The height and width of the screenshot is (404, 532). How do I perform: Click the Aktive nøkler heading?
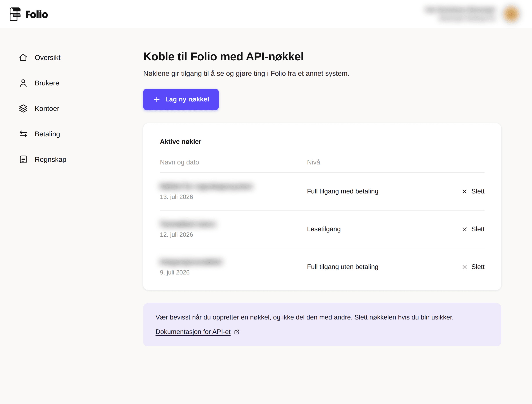pos(180,142)
